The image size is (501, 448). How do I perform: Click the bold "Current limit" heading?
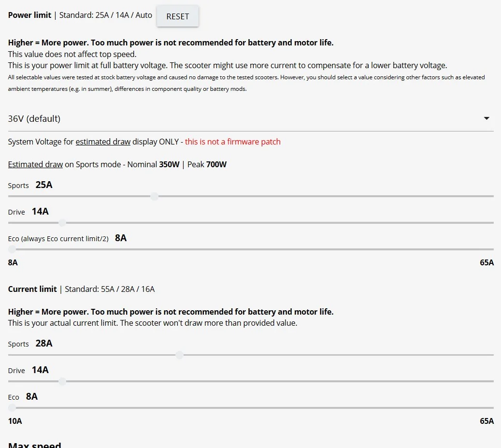pos(32,289)
